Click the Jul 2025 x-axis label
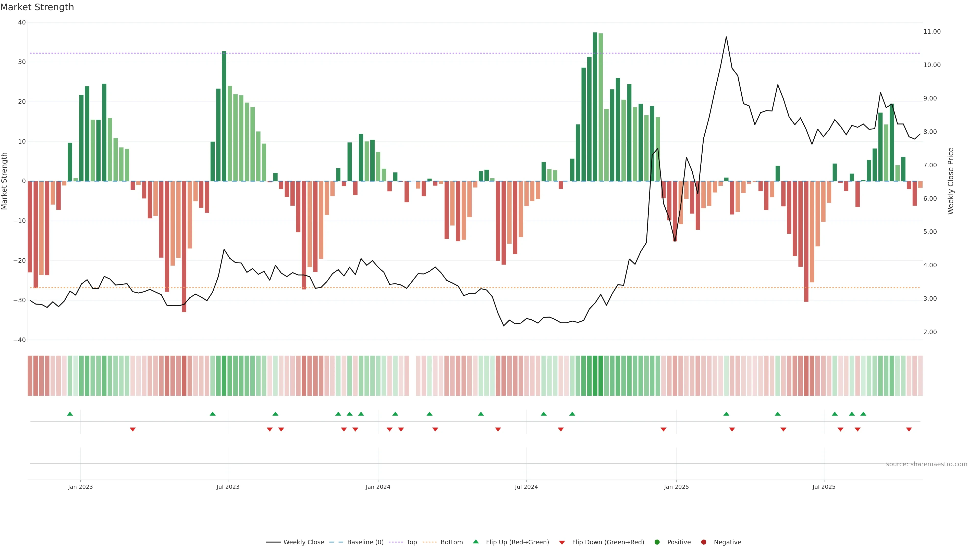This screenshot has height=551, width=980. pyautogui.click(x=824, y=487)
